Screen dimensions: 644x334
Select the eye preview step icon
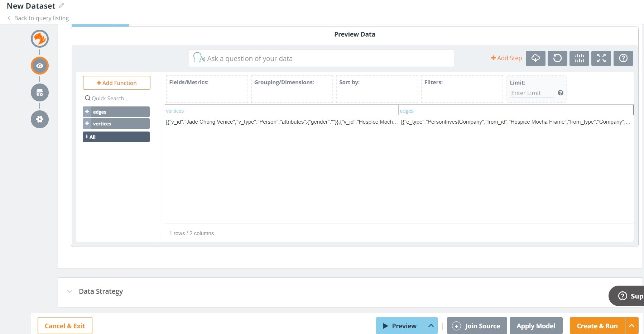pyautogui.click(x=40, y=66)
